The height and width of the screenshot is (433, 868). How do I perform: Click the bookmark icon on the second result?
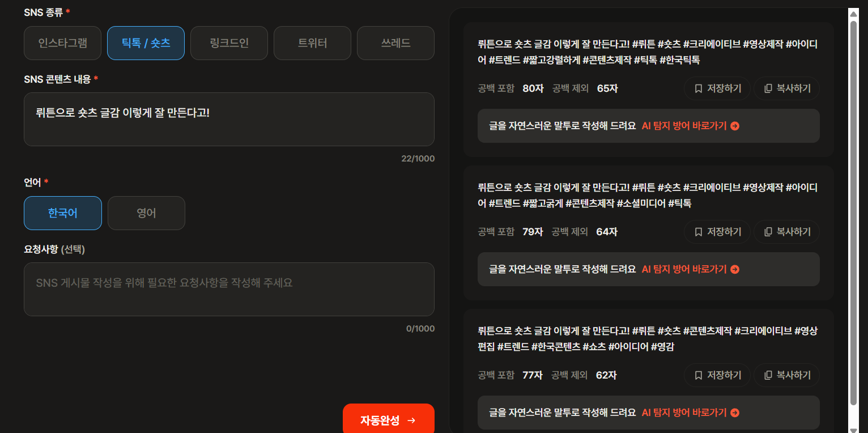point(698,231)
